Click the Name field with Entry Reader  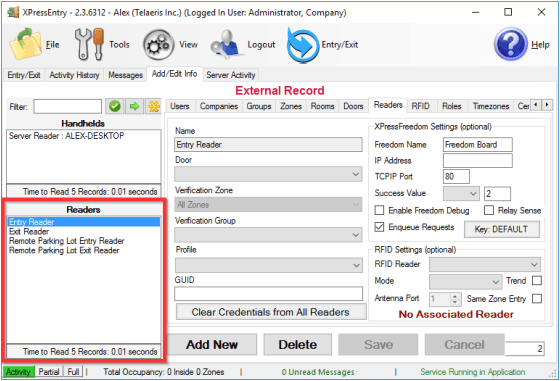pos(268,145)
